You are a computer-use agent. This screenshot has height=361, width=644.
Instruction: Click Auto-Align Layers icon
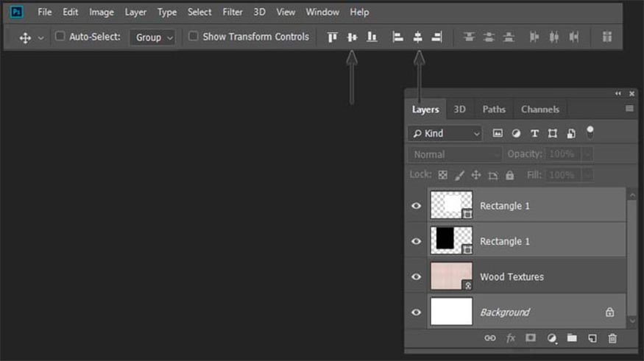(x=607, y=37)
